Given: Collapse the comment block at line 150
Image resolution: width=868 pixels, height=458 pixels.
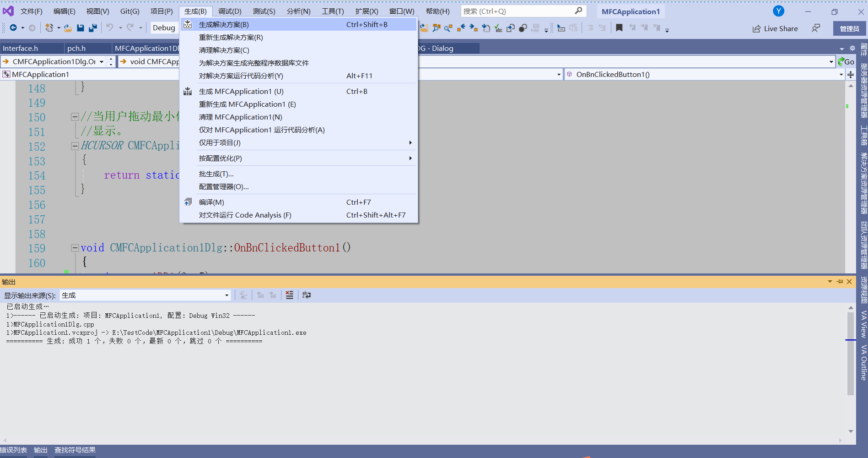Looking at the screenshot, I should [75, 117].
